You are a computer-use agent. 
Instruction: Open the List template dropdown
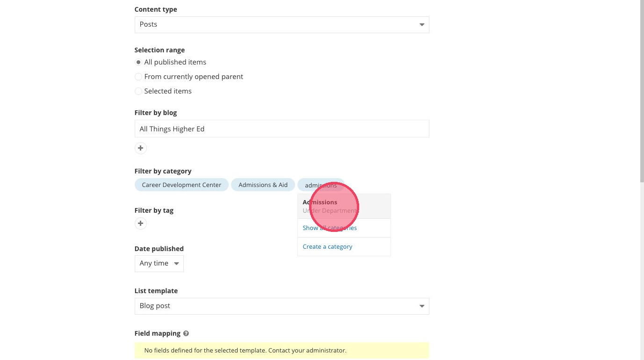(282, 306)
